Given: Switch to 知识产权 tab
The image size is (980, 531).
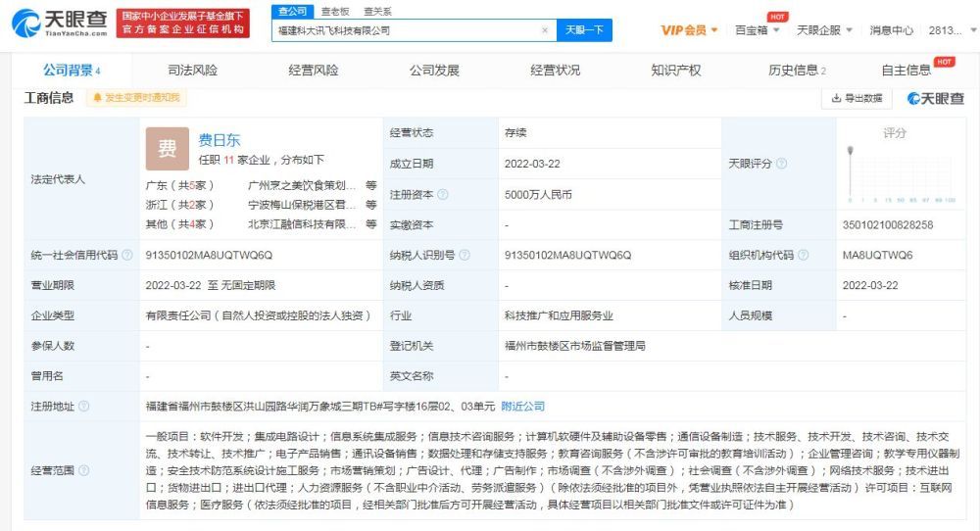Looking at the screenshot, I should tap(675, 70).
